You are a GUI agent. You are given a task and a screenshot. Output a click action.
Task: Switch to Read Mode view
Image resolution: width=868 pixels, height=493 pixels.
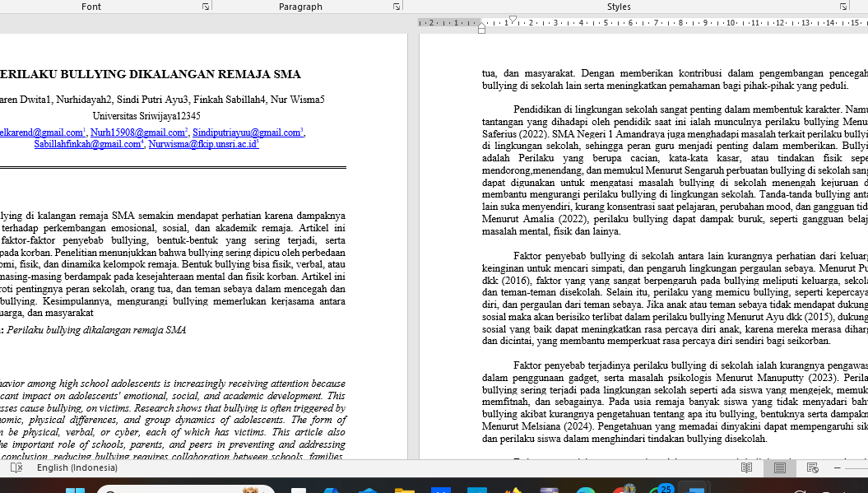coord(747,468)
